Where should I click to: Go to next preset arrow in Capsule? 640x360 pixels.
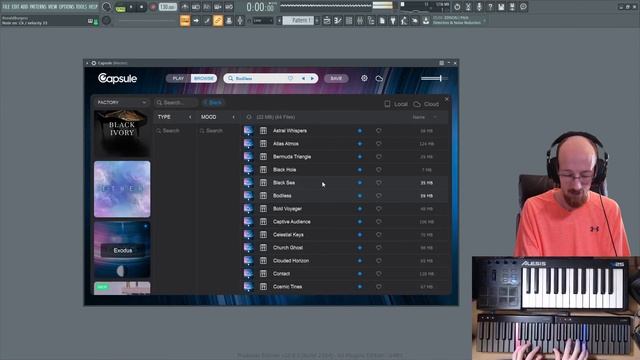pyautogui.click(x=313, y=78)
